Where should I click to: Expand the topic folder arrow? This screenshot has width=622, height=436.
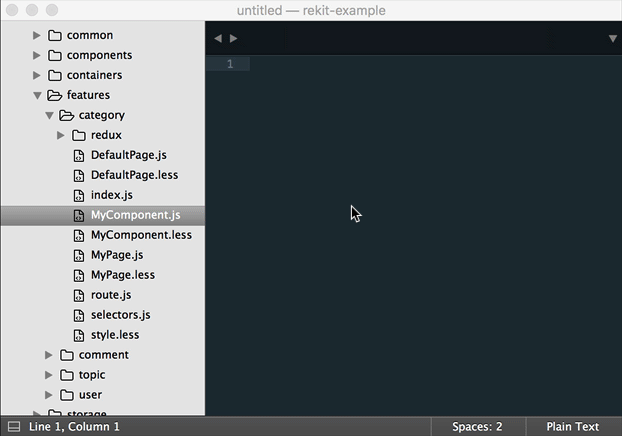click(48, 375)
